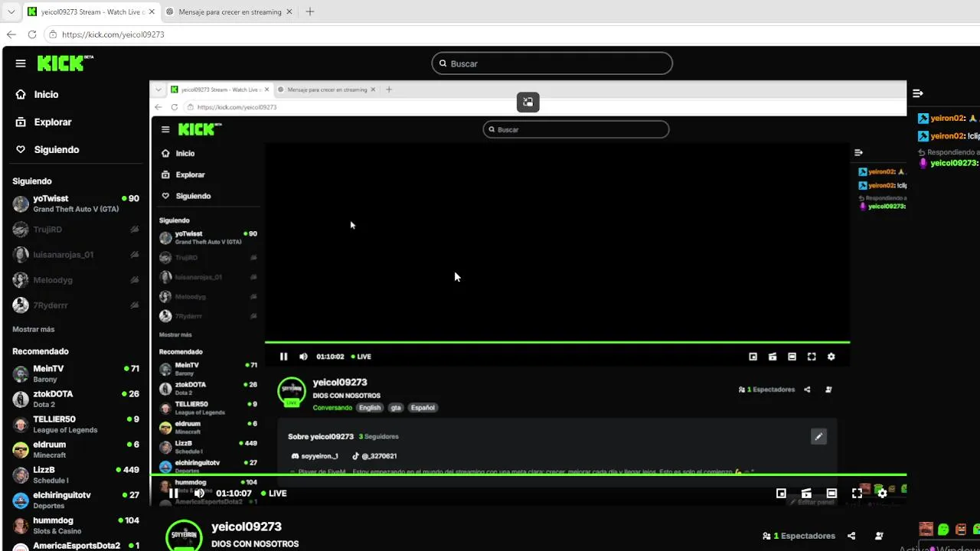
Task: Open player settings gear
Action: (x=882, y=494)
